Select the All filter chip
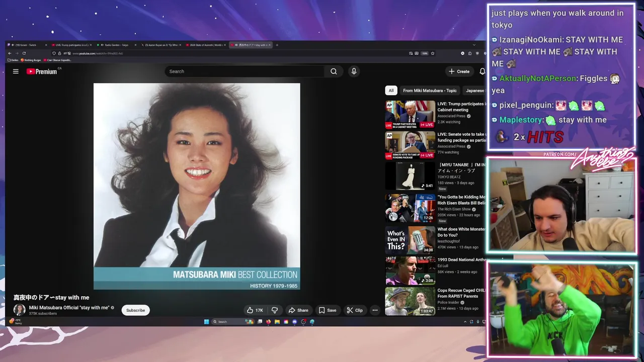The image size is (644, 362). [x=391, y=90]
